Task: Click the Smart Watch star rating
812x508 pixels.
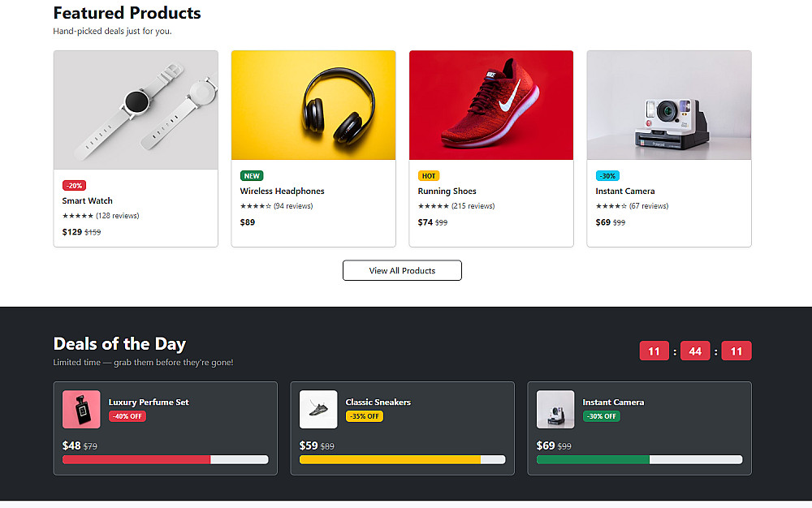Action: [78, 216]
